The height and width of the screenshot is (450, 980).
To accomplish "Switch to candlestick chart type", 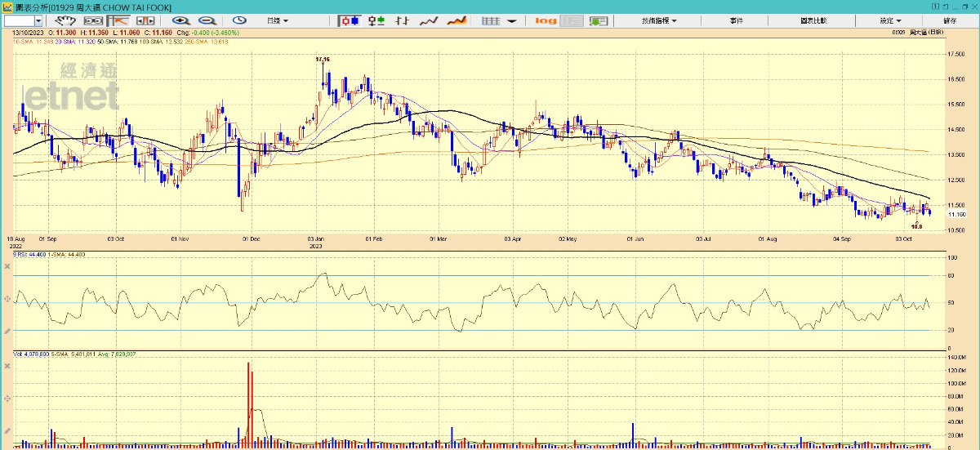I will [x=350, y=20].
